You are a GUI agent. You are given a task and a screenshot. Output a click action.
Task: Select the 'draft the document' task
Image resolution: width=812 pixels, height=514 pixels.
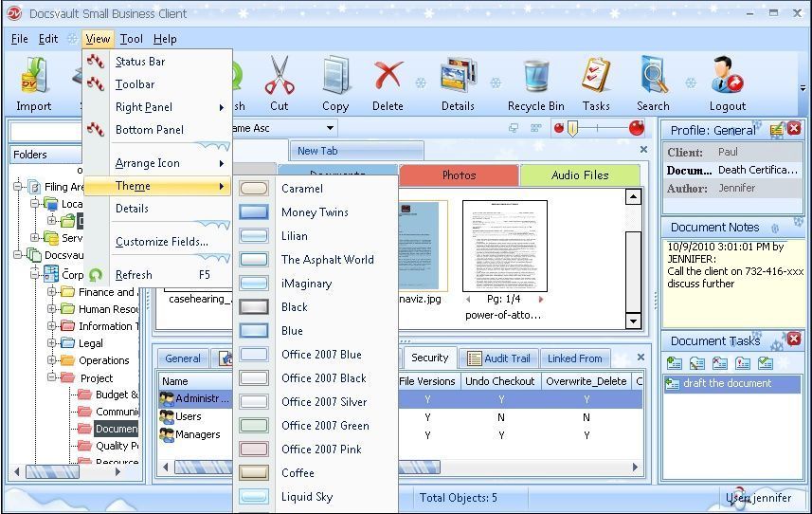point(731,383)
